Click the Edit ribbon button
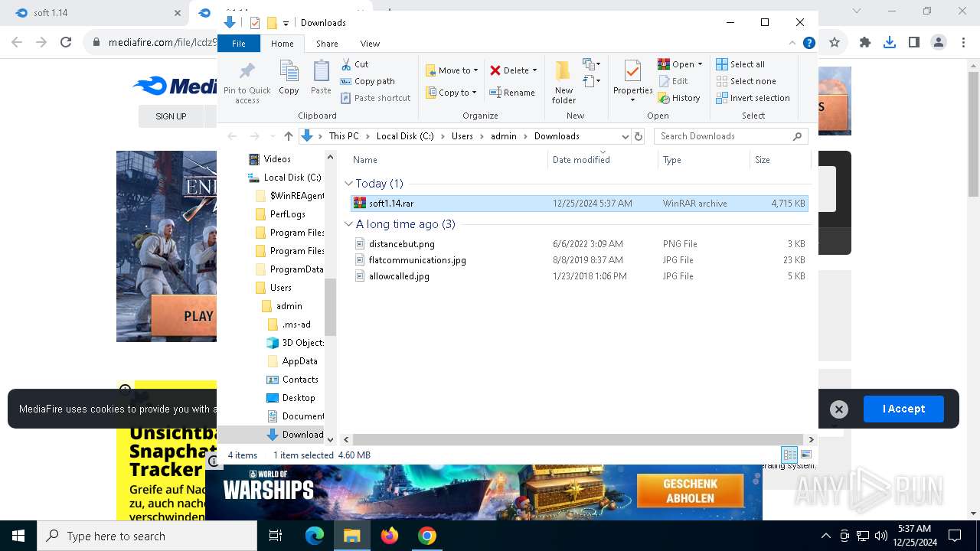This screenshot has width=980, height=551. (x=672, y=81)
